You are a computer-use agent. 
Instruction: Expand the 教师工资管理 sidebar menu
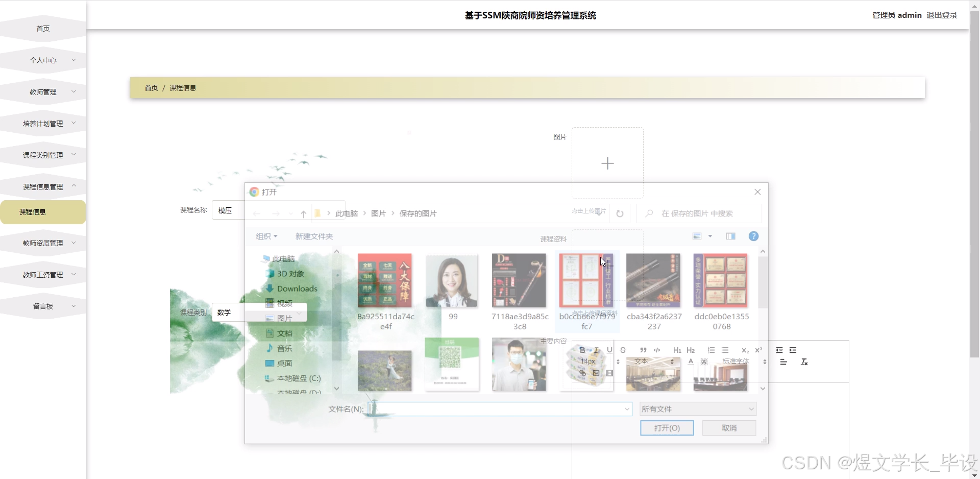(43, 275)
